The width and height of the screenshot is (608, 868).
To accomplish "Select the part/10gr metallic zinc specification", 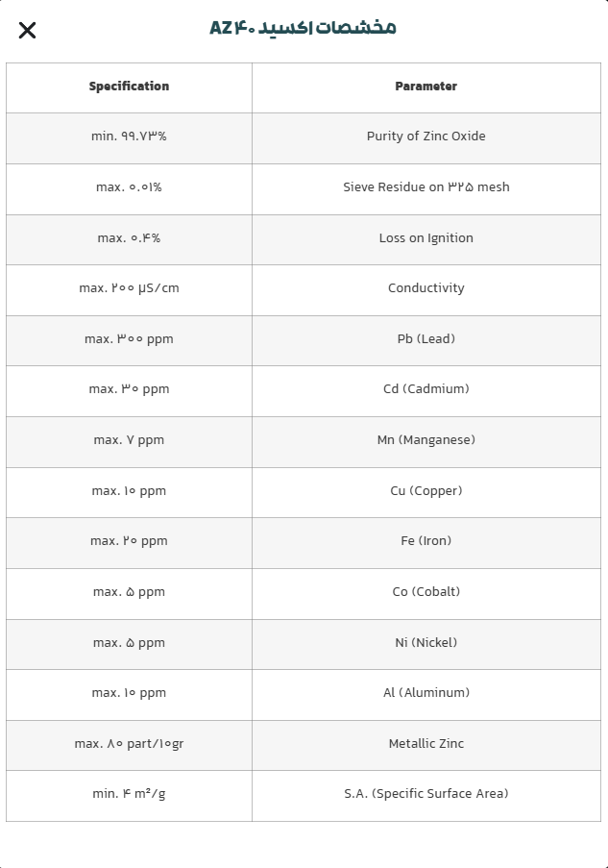I will [x=129, y=744].
